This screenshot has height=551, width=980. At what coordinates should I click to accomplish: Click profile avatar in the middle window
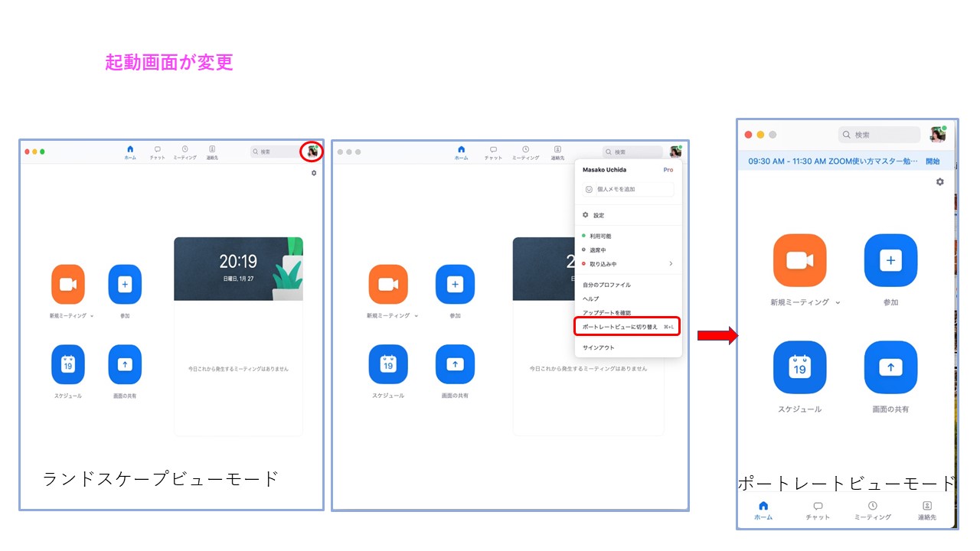[x=675, y=152]
